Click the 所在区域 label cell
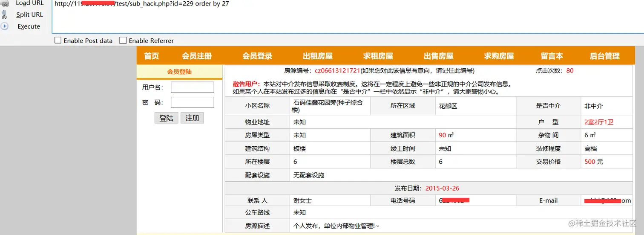644x235 pixels. click(x=403, y=106)
